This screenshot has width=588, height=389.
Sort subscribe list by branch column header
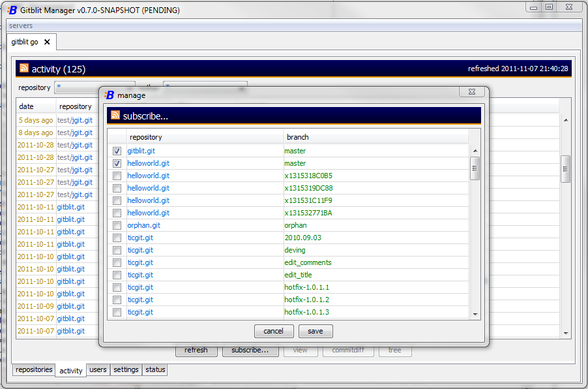pyautogui.click(x=375, y=137)
